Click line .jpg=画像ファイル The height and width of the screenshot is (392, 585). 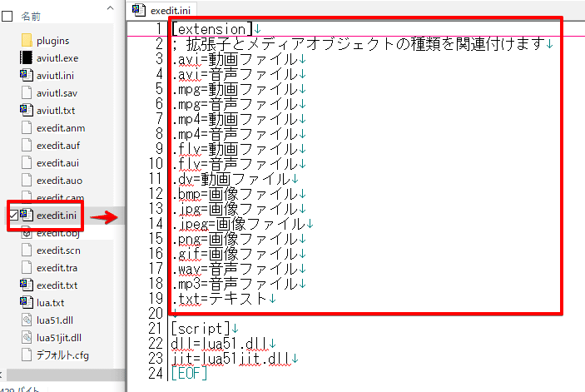[x=235, y=209]
